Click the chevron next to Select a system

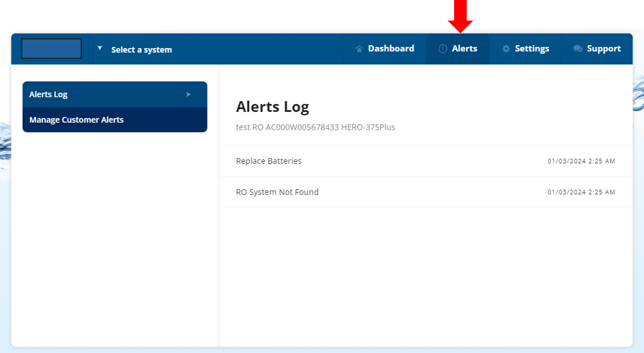(100, 49)
